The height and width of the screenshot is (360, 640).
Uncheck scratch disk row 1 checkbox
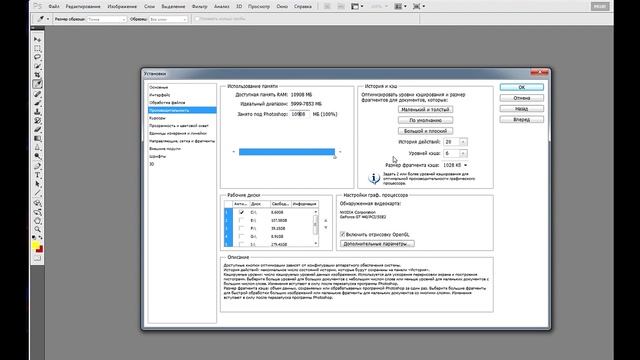point(241,212)
